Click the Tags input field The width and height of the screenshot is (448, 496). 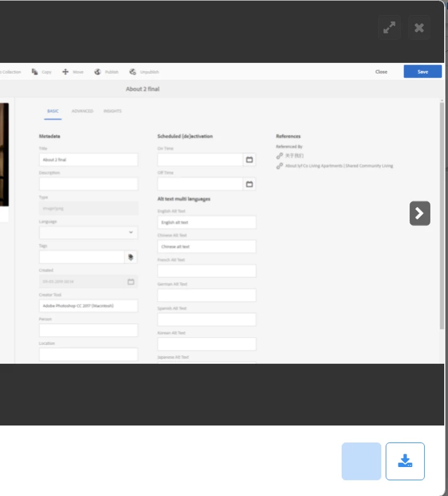click(x=82, y=257)
